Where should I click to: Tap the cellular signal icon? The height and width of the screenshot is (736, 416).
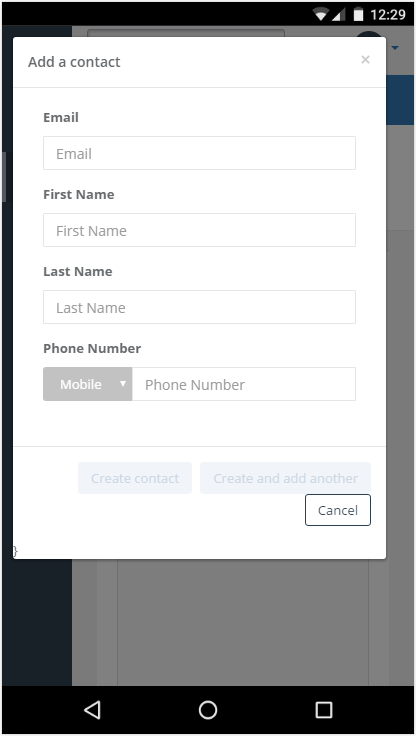[x=339, y=15]
